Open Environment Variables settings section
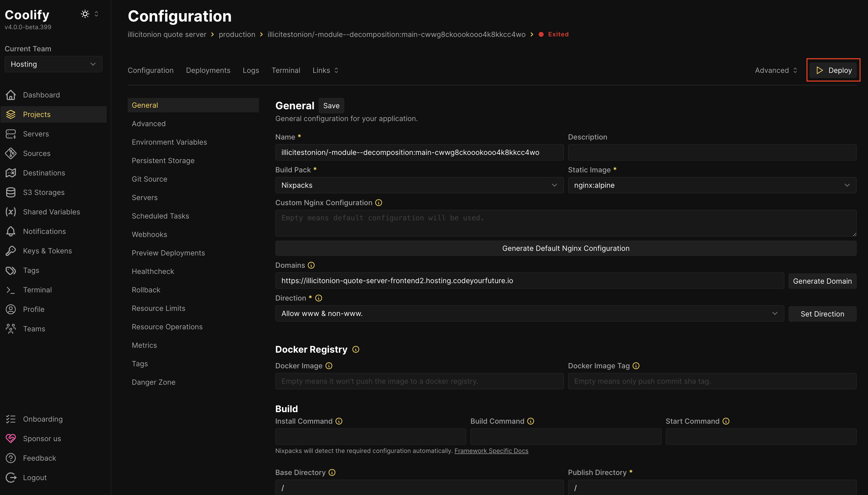The image size is (868, 495). coord(169,142)
